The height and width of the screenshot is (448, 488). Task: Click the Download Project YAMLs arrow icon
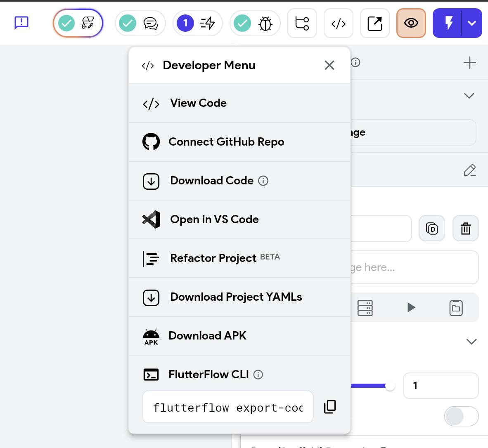coord(151,297)
